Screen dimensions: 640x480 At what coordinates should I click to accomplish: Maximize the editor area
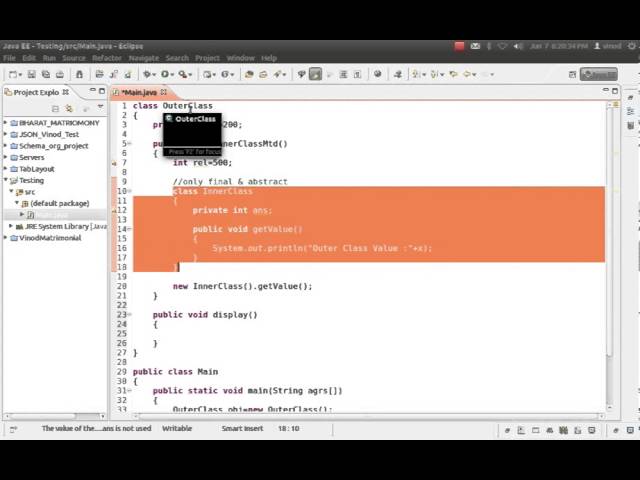pyautogui.click(x=615, y=91)
